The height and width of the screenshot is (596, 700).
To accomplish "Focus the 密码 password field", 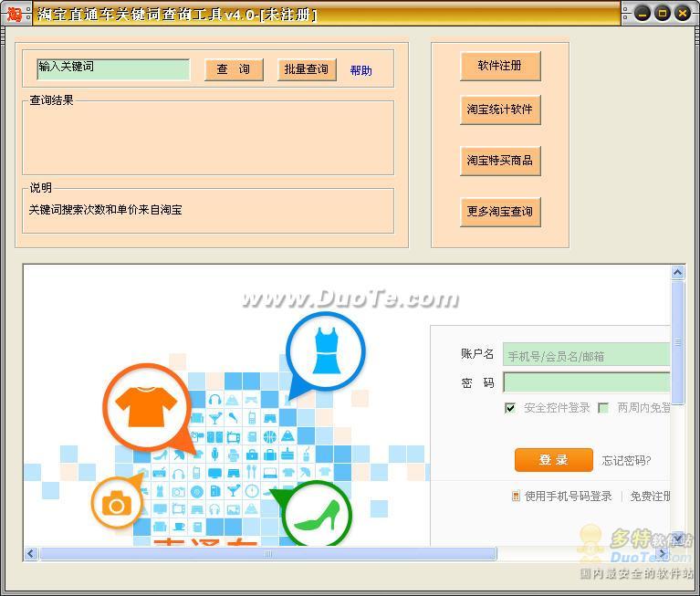I will [x=587, y=382].
